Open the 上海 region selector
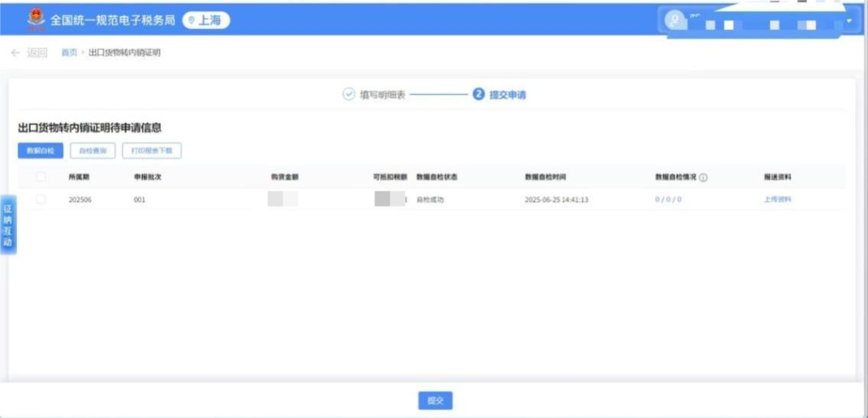 [206, 21]
